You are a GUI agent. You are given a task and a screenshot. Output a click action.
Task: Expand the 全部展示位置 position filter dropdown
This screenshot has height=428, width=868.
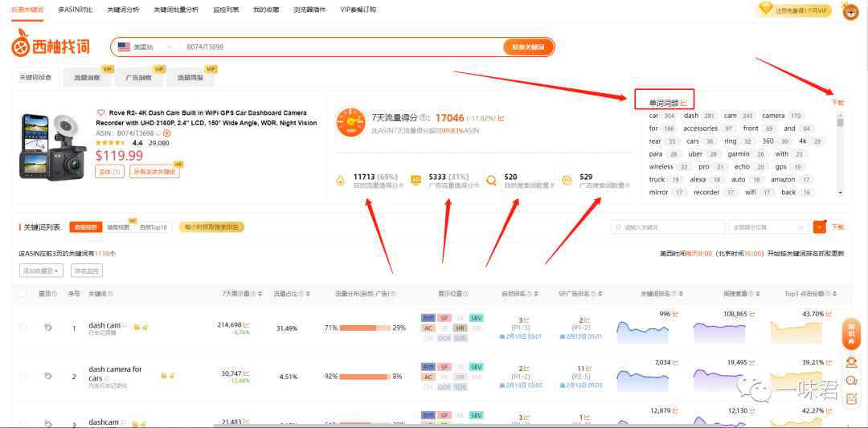click(x=769, y=227)
